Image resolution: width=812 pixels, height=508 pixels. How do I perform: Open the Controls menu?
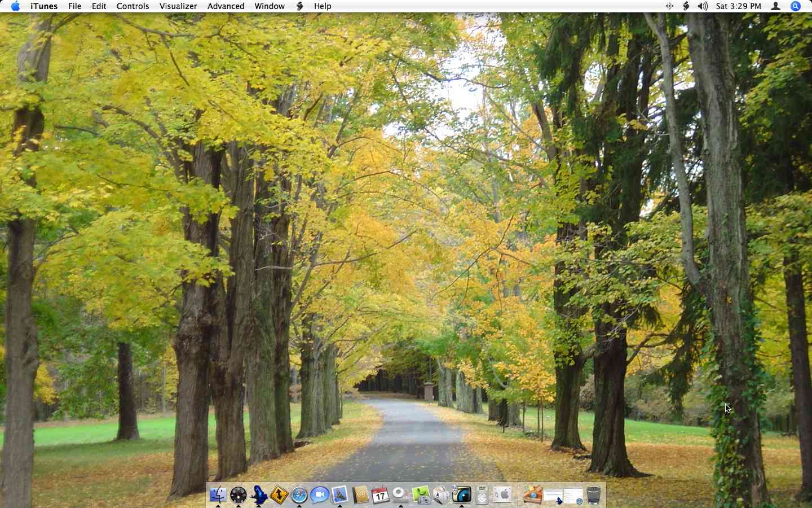click(x=133, y=6)
